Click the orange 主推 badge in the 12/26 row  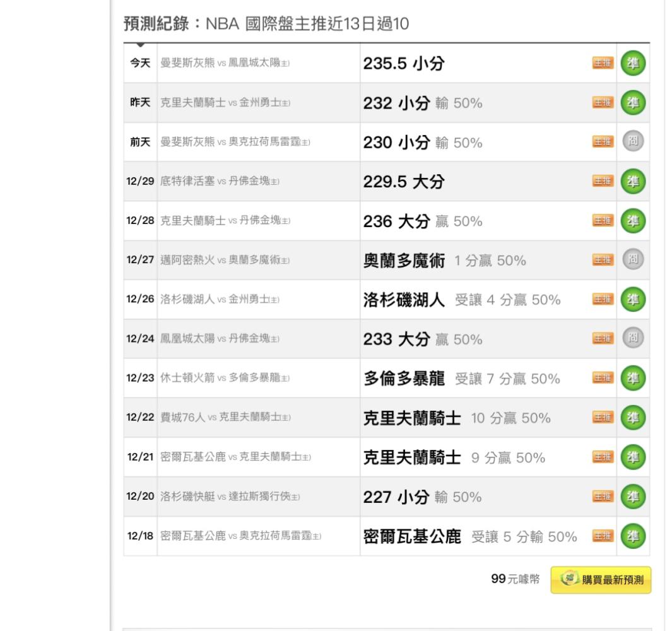[x=603, y=299]
